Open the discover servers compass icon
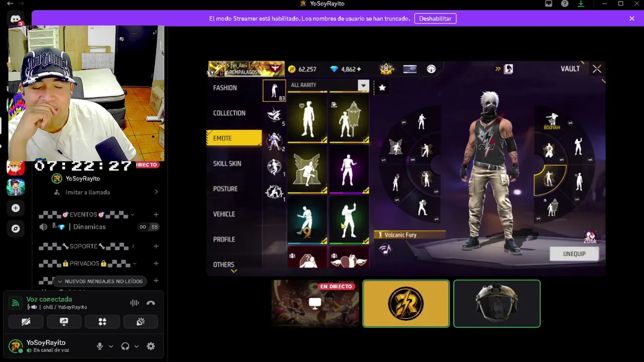 tap(16, 229)
